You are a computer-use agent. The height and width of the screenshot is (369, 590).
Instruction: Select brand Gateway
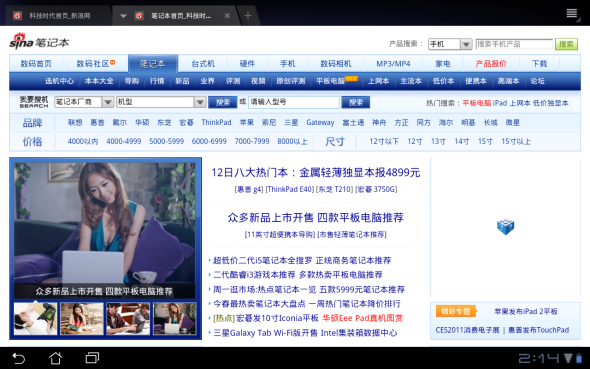tap(320, 123)
